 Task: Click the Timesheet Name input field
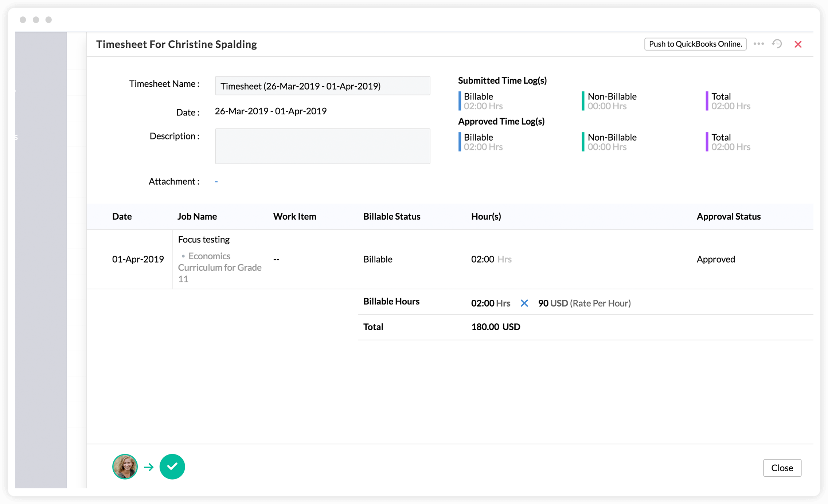(x=322, y=86)
